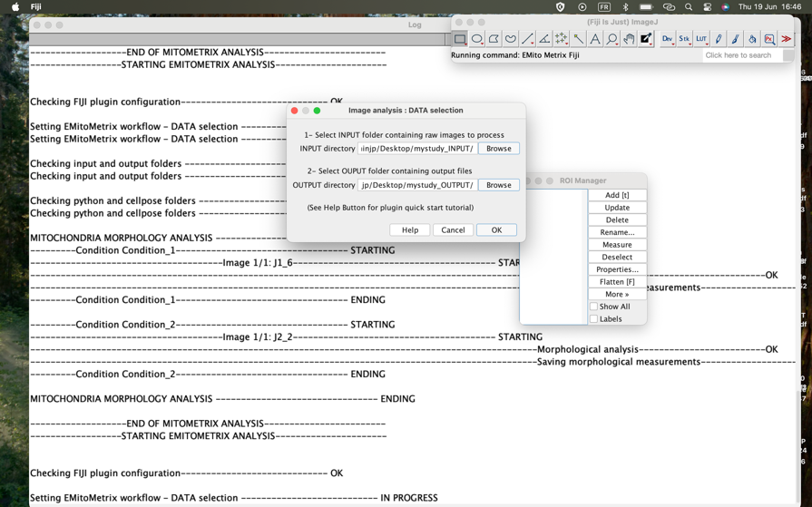Open Spotlight search in menu bar

[x=689, y=6]
